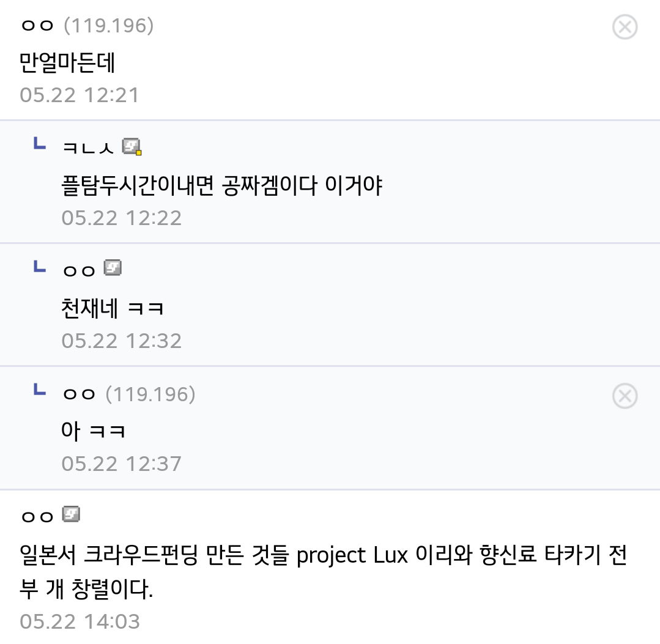Screen dimensions: 660x644
Task: Click reply arrow icon on the "아 ㅋㅋ" reply
Action: click(40, 390)
